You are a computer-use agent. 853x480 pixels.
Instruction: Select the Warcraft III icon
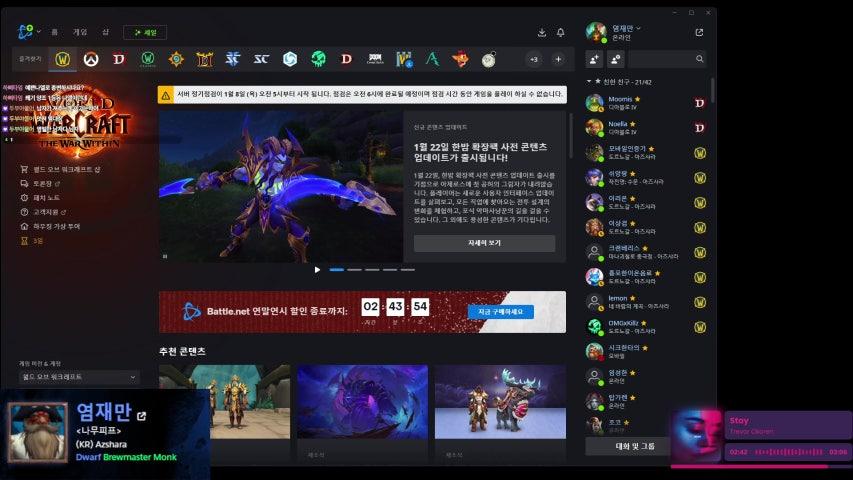click(205, 59)
